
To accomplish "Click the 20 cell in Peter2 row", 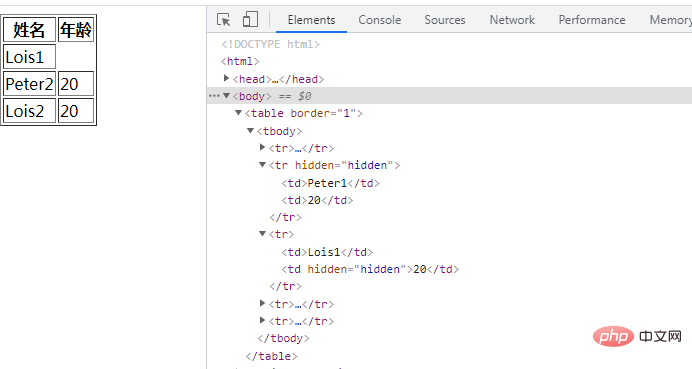I will 76,83.
